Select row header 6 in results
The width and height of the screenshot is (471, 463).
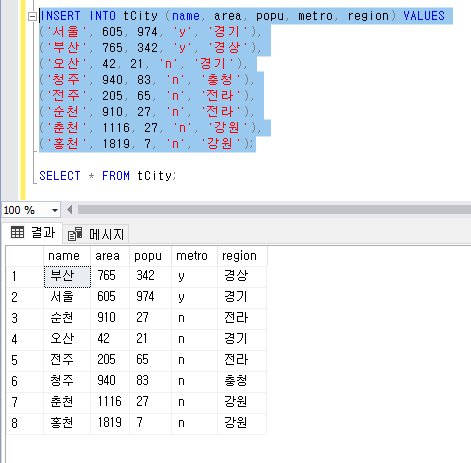(25, 382)
